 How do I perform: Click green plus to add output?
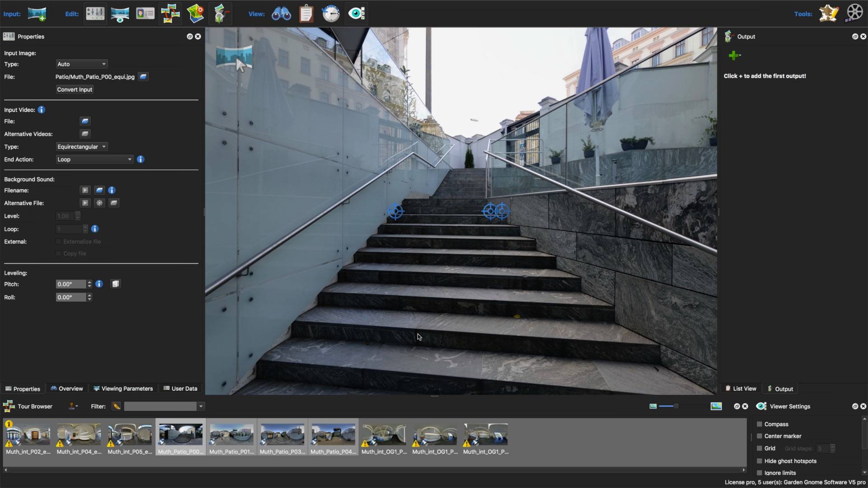coord(733,56)
